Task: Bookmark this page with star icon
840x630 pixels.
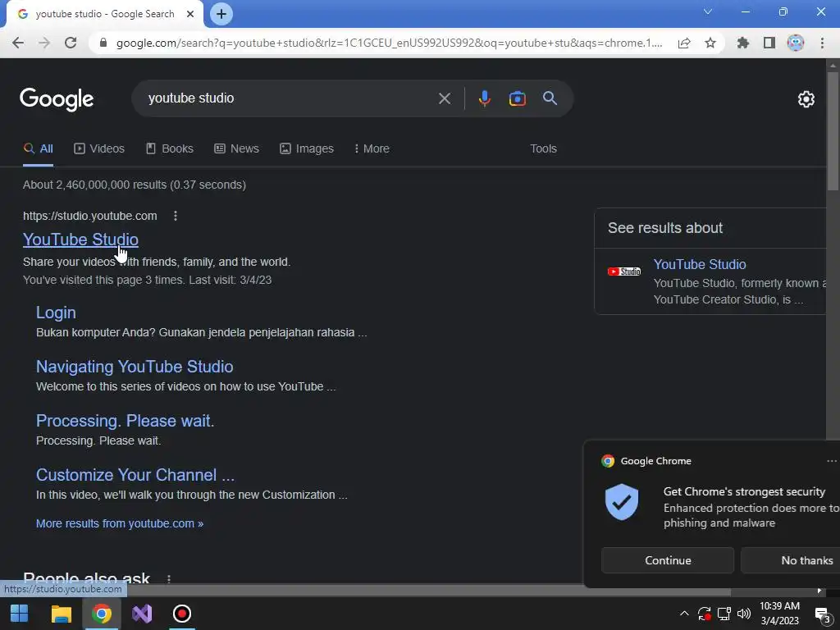Action: click(710, 43)
